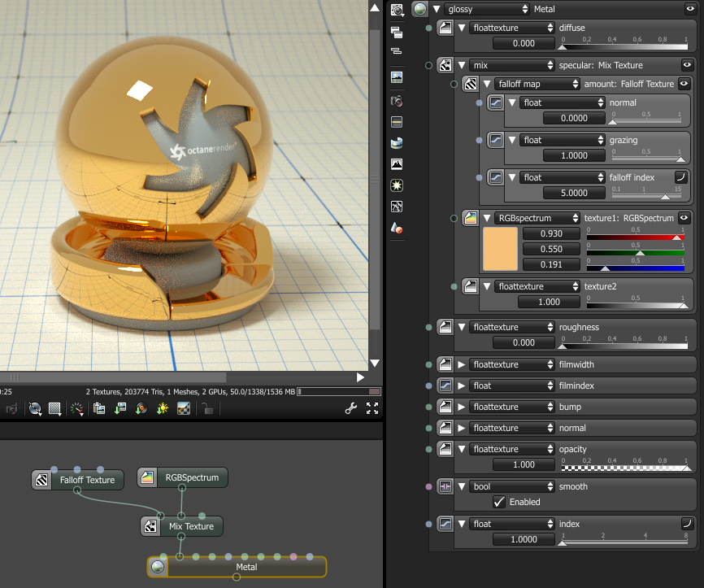
Task: Open the glossy material type dropdown
Action: click(x=487, y=9)
